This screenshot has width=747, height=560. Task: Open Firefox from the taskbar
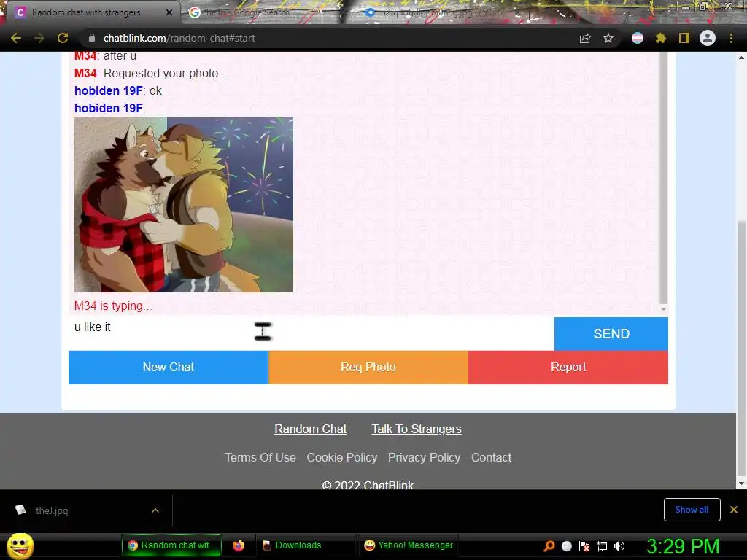239,545
